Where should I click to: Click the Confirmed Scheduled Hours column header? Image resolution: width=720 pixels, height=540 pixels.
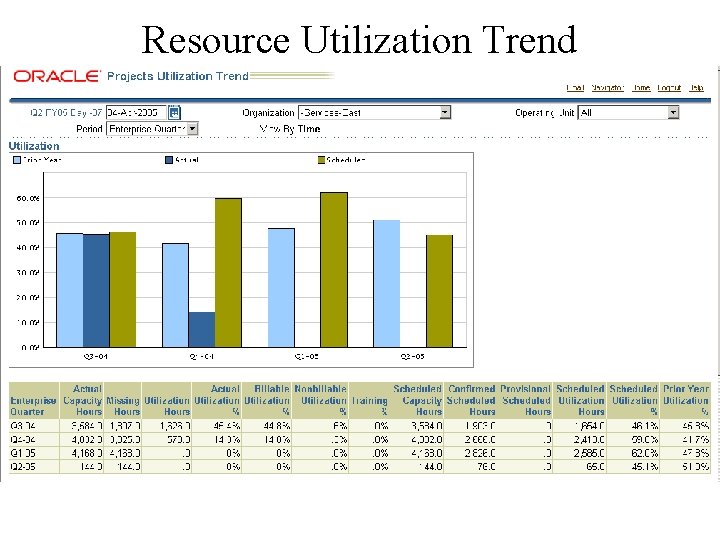tap(471, 400)
